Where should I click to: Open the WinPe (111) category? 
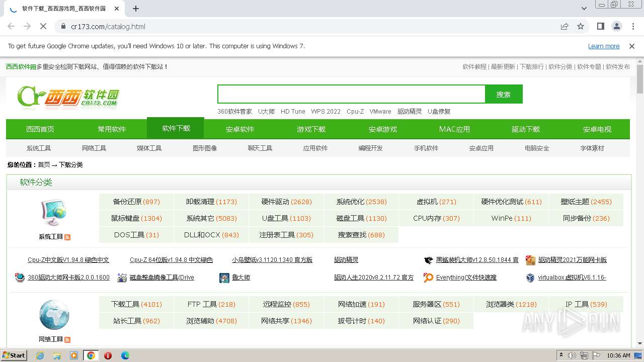[x=511, y=218]
